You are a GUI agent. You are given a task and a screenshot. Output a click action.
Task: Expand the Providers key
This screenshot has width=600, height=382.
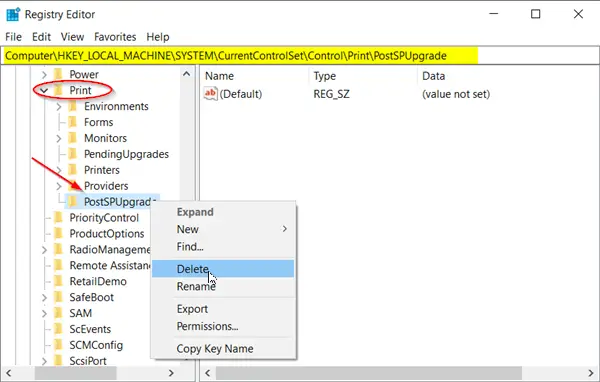pos(59,186)
